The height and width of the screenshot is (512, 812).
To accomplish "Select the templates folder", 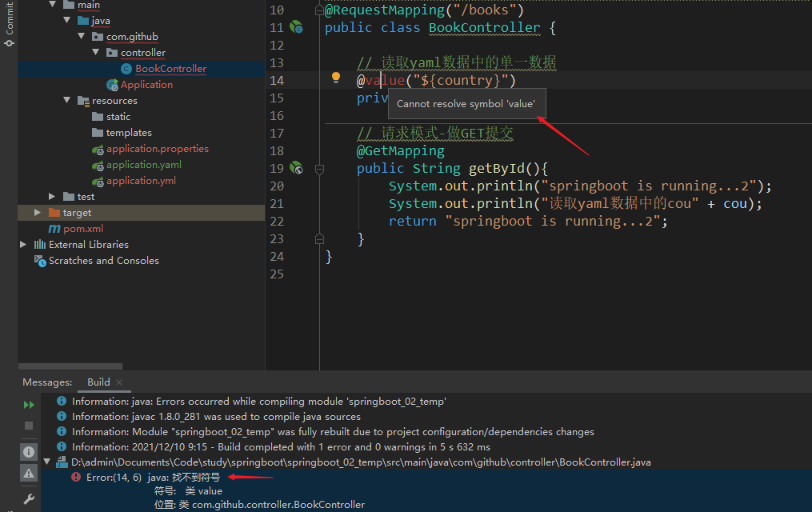I will point(129,133).
